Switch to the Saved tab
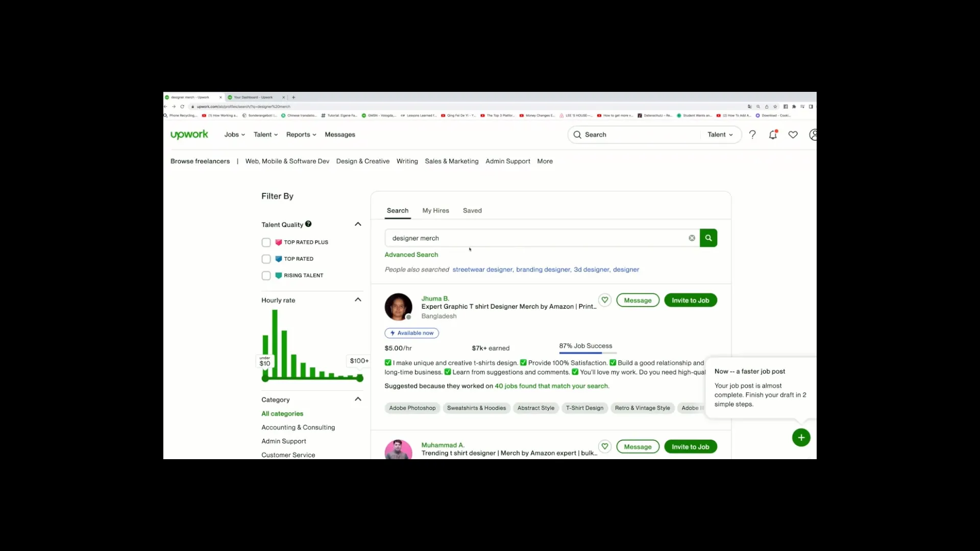The height and width of the screenshot is (551, 980). 472,210
